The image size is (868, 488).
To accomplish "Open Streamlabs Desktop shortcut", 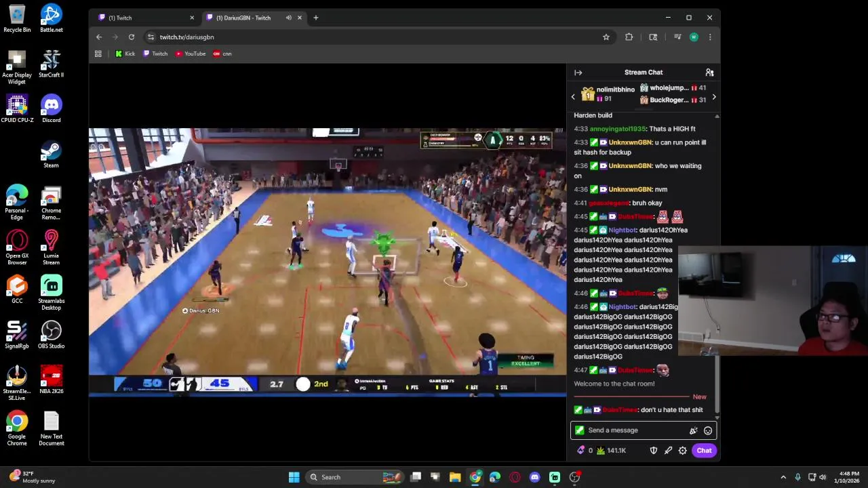I will click(51, 293).
